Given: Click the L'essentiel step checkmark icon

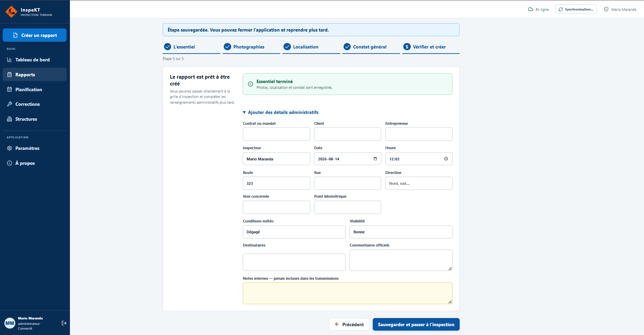Looking at the screenshot, I should click(167, 47).
